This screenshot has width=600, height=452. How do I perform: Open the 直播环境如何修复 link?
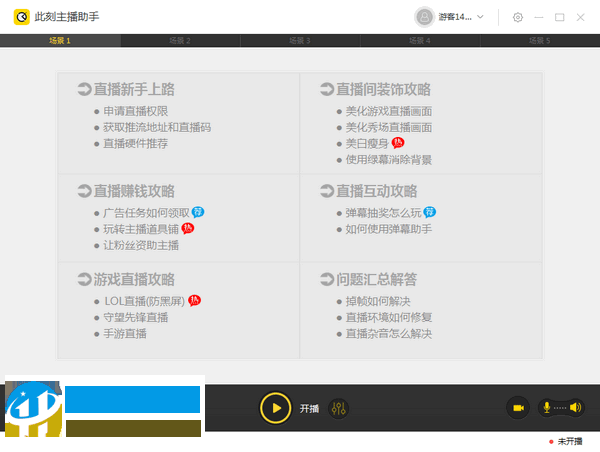[x=389, y=317]
